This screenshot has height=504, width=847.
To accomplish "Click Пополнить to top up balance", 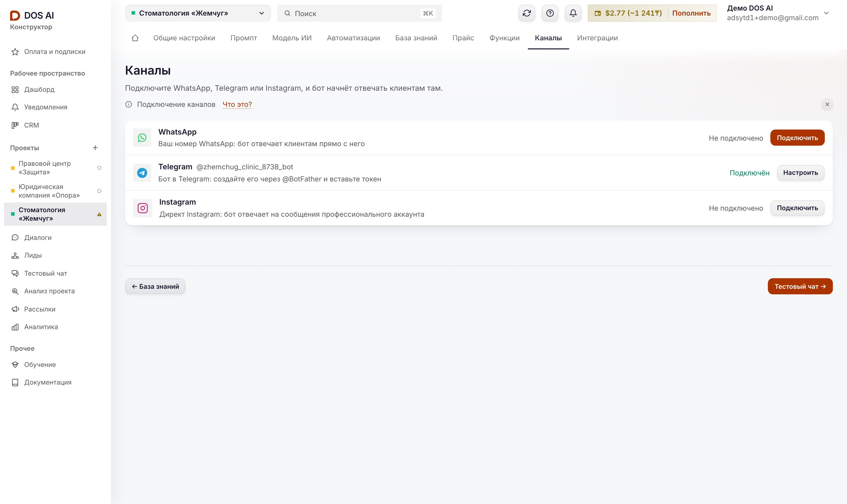I will 691,13.
